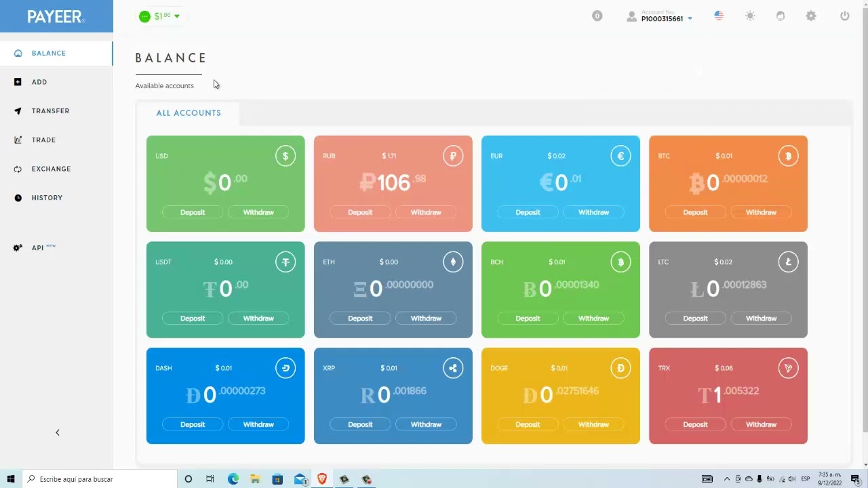Click Deposit on BTC card
Screen dimensions: 868x488
[x=695, y=212]
